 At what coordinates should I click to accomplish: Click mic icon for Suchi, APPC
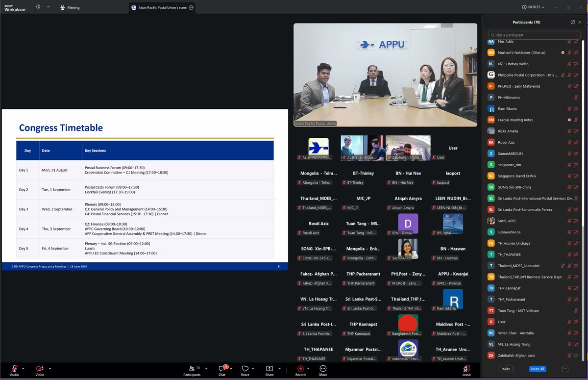point(569,221)
